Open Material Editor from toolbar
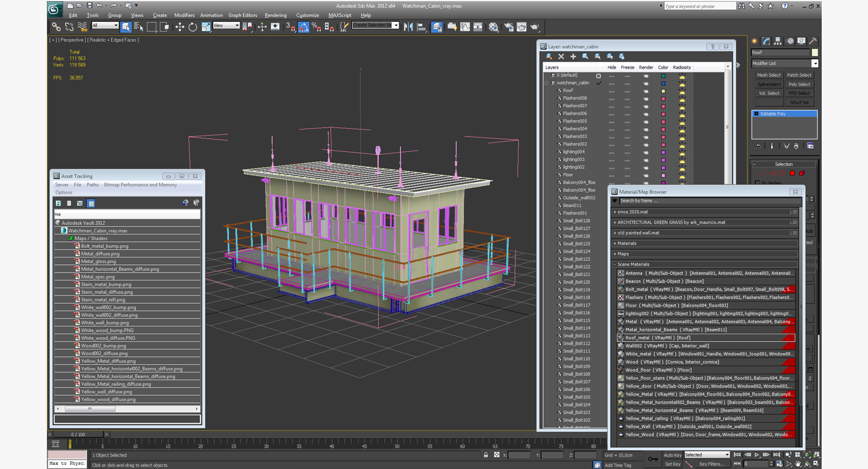The width and height of the screenshot is (868, 469). click(x=494, y=26)
